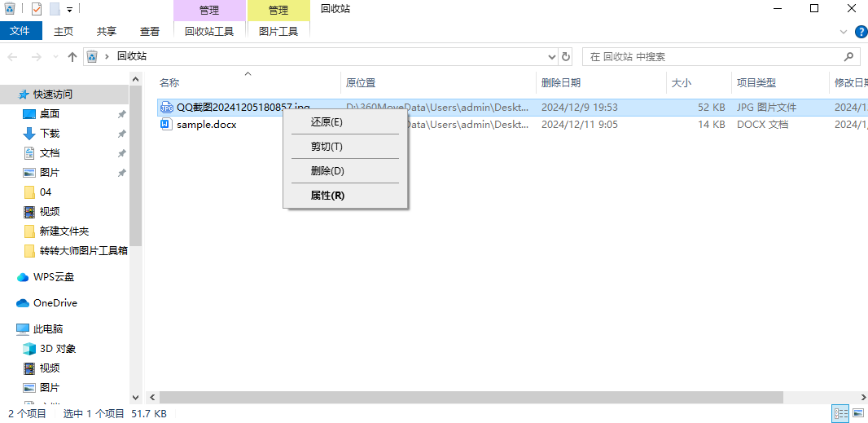The width and height of the screenshot is (868, 423).
Task: Open the 回收站工具 ribbon tab
Action: 209,32
